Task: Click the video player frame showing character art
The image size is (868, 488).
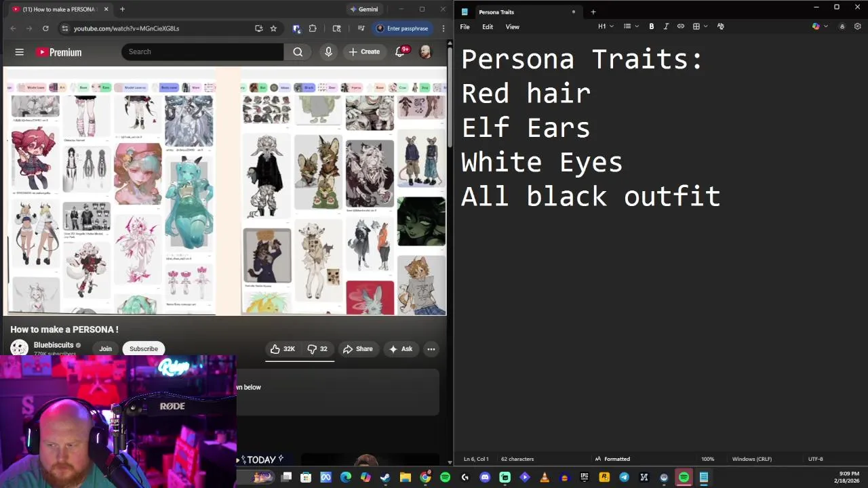Action: (x=224, y=191)
